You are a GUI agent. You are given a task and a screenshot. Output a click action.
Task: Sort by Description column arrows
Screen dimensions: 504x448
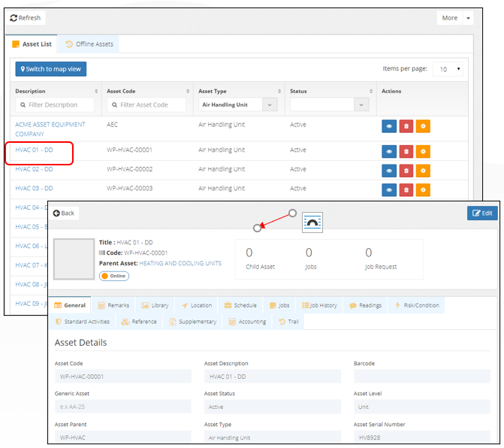(x=96, y=91)
